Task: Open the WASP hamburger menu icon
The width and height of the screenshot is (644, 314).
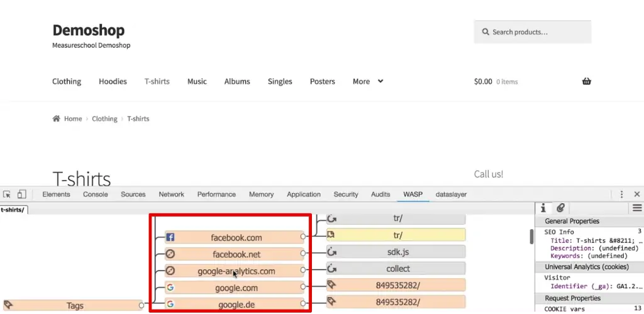Action: (637, 208)
